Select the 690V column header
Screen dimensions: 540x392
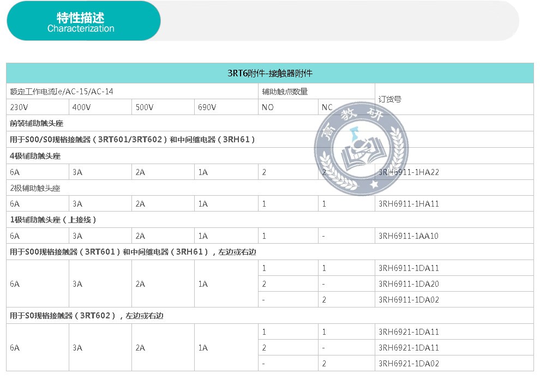pos(226,107)
